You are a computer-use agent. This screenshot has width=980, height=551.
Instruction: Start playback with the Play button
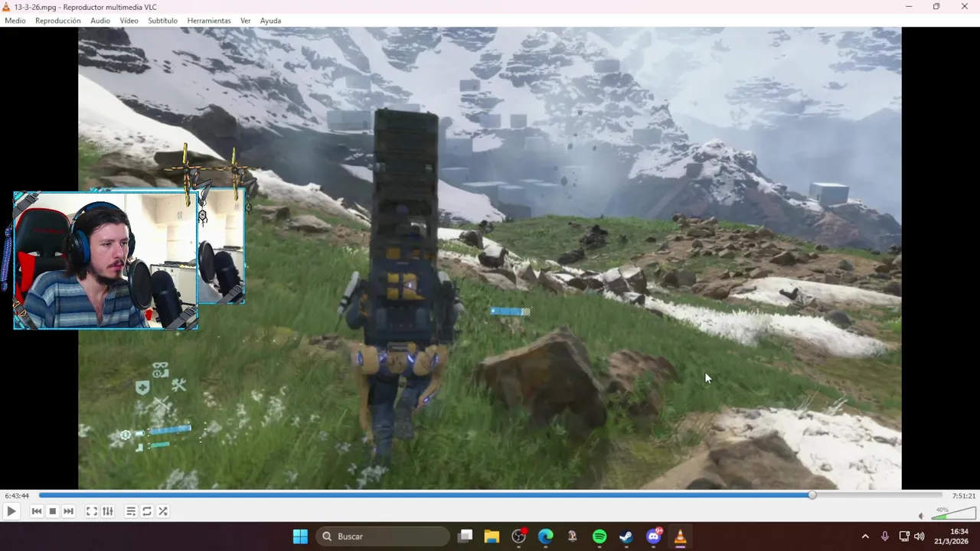pyautogui.click(x=11, y=511)
